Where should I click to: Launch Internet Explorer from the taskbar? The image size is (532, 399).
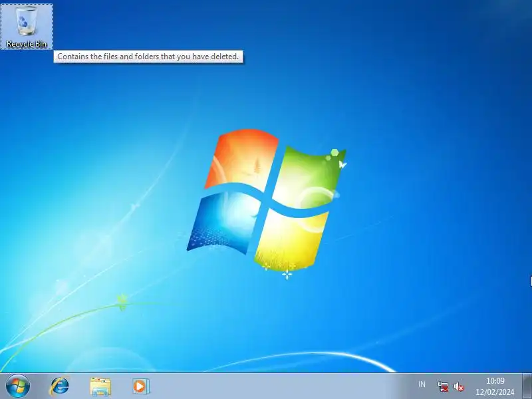59,386
